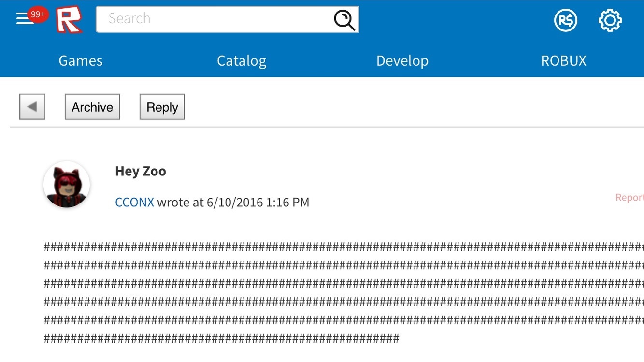The width and height of the screenshot is (644, 362).
Task: View the CCONX avatar thumbnail
Action: [x=67, y=185]
